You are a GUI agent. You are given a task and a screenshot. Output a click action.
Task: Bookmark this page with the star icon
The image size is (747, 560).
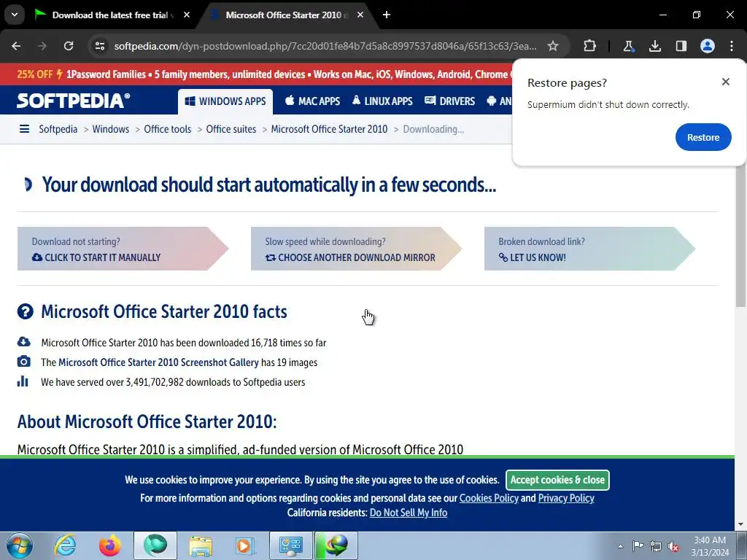click(553, 46)
